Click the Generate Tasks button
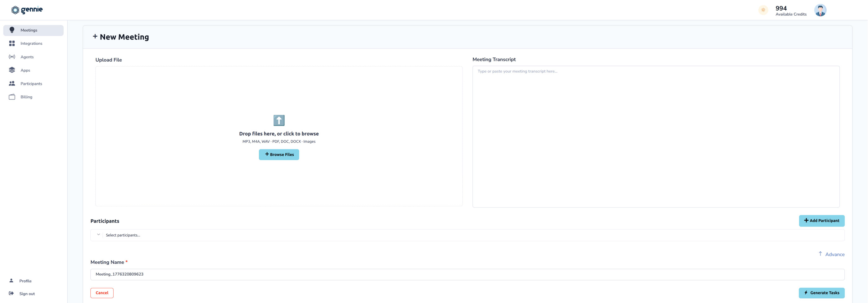868x303 pixels. click(821, 293)
